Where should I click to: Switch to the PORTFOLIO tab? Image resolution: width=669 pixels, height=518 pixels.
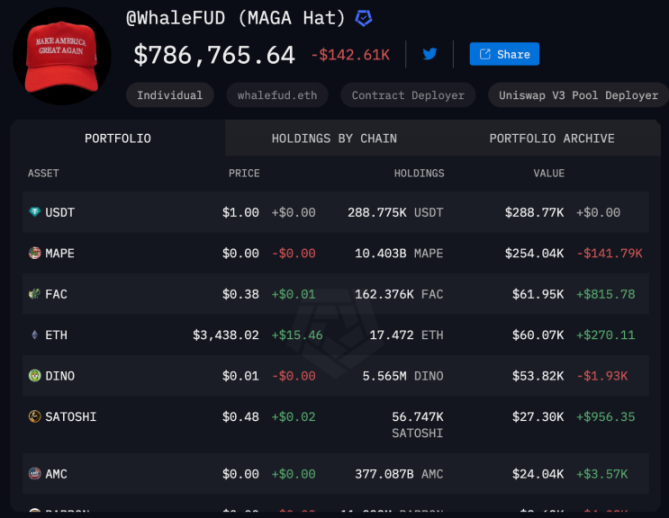point(118,138)
